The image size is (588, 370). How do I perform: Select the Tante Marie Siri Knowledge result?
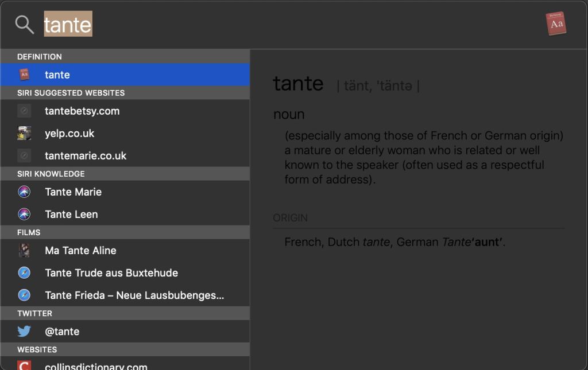(x=73, y=192)
